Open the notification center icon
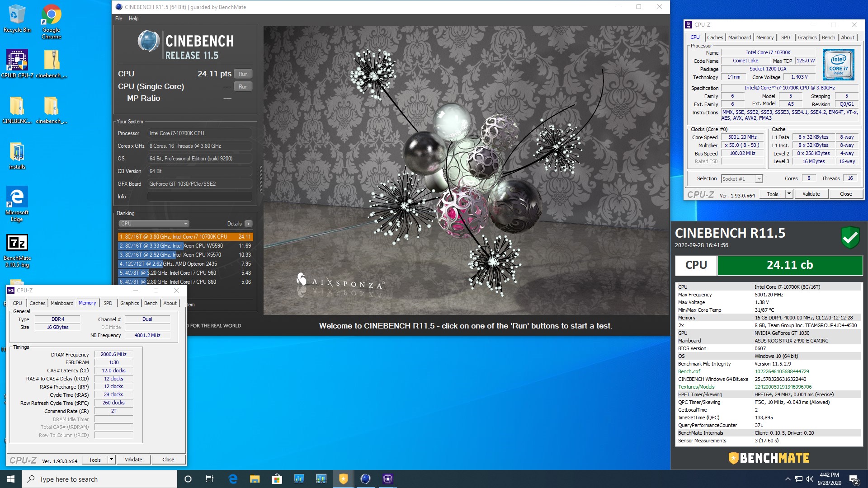868x488 pixels. point(854,479)
